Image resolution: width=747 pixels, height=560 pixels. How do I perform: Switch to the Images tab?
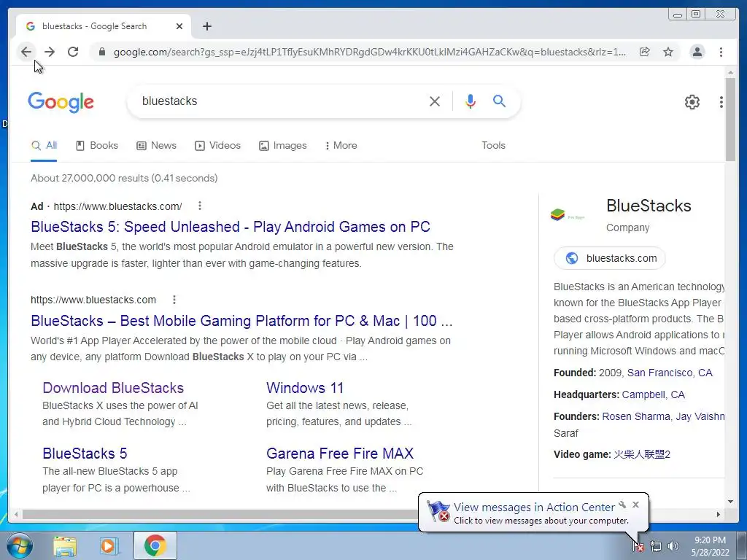click(x=283, y=146)
